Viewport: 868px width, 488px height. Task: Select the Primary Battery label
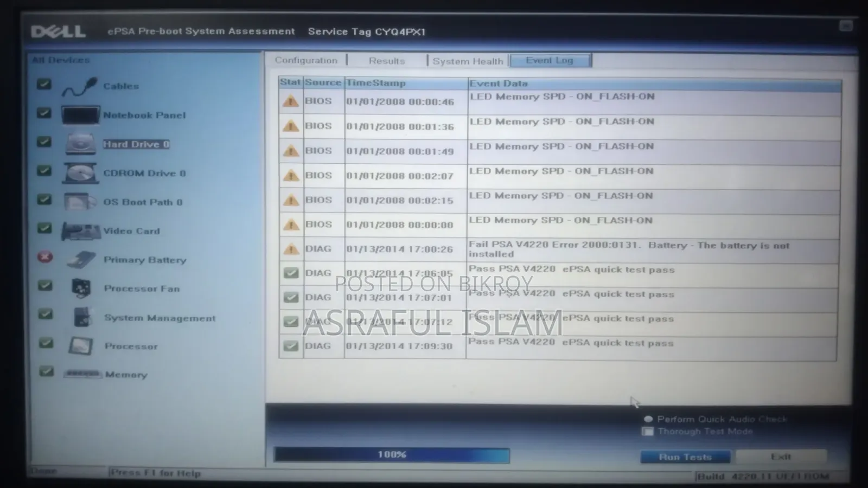[145, 260]
